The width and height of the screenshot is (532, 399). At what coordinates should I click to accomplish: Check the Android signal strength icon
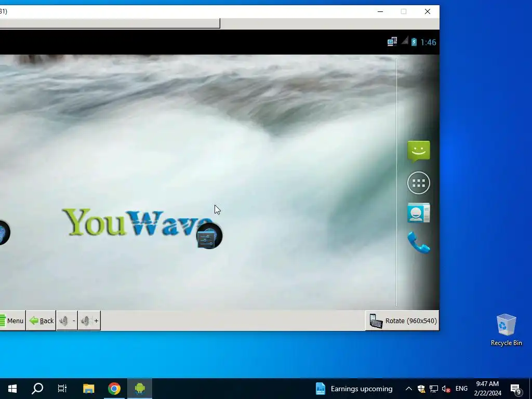point(404,41)
